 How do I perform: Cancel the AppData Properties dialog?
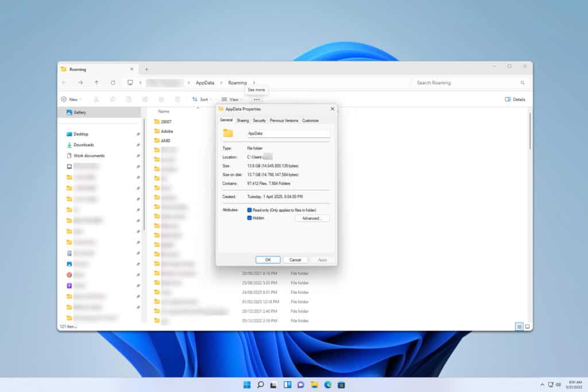click(x=295, y=259)
